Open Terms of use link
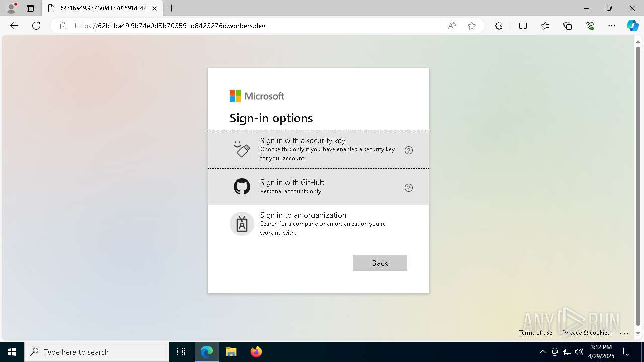 coord(536,333)
